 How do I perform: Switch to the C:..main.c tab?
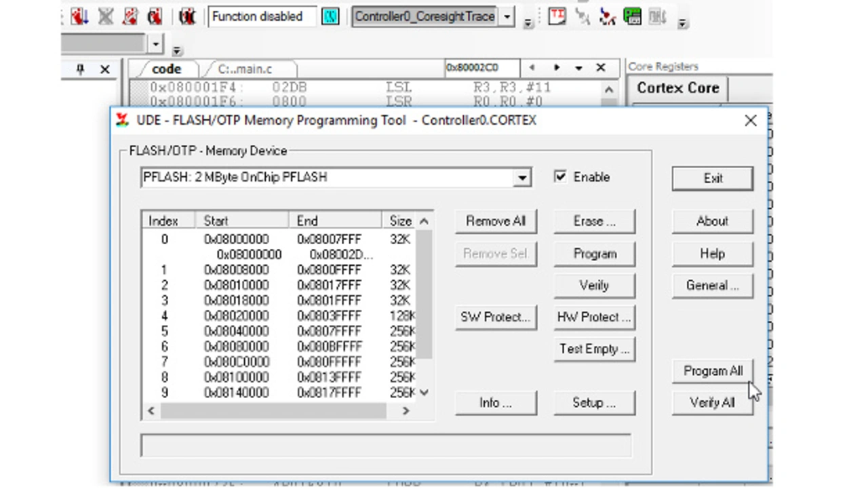pyautogui.click(x=245, y=69)
